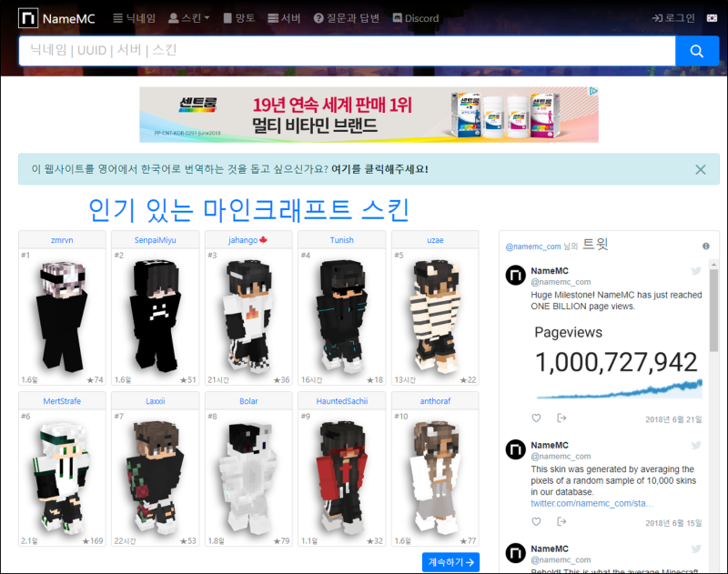Open Laxxii profile link
This screenshot has height=574, width=728.
tap(155, 401)
